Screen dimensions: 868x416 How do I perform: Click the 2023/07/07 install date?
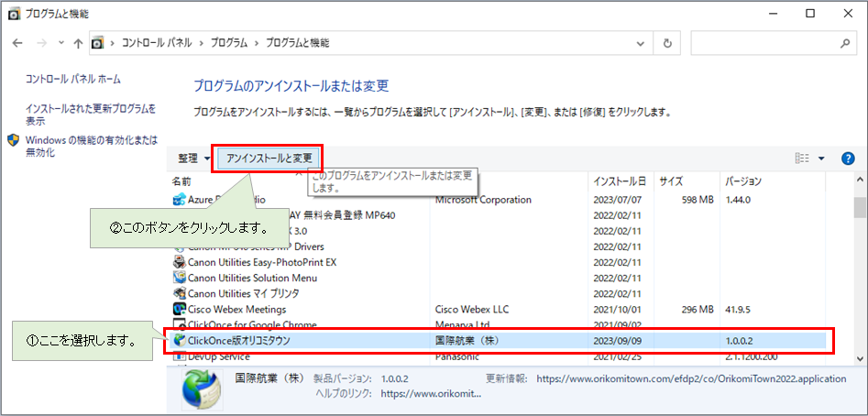pos(617,200)
